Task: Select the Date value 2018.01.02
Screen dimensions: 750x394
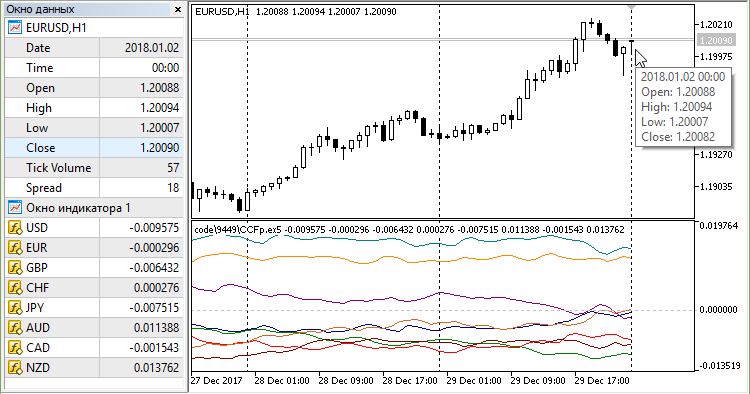Action: tap(152, 48)
